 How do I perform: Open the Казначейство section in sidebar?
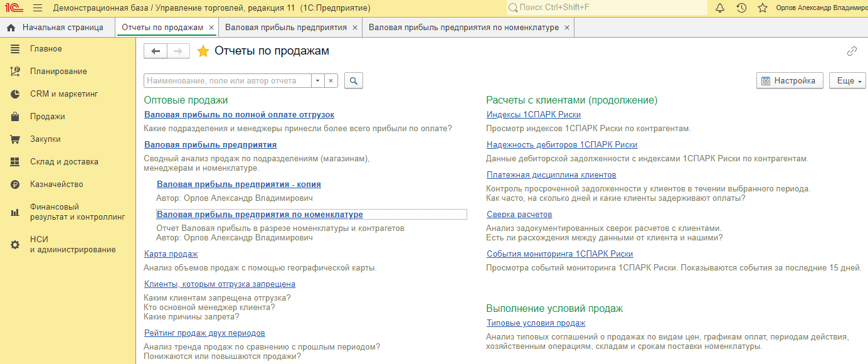[x=56, y=185]
